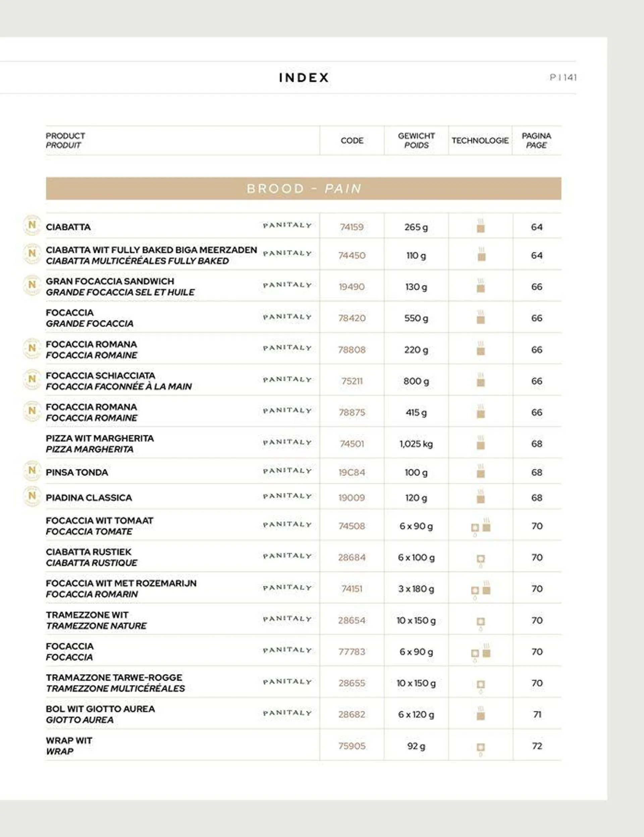644x837 pixels.
Task: Click the weight value 3 x 180 g
Action: coord(416,589)
